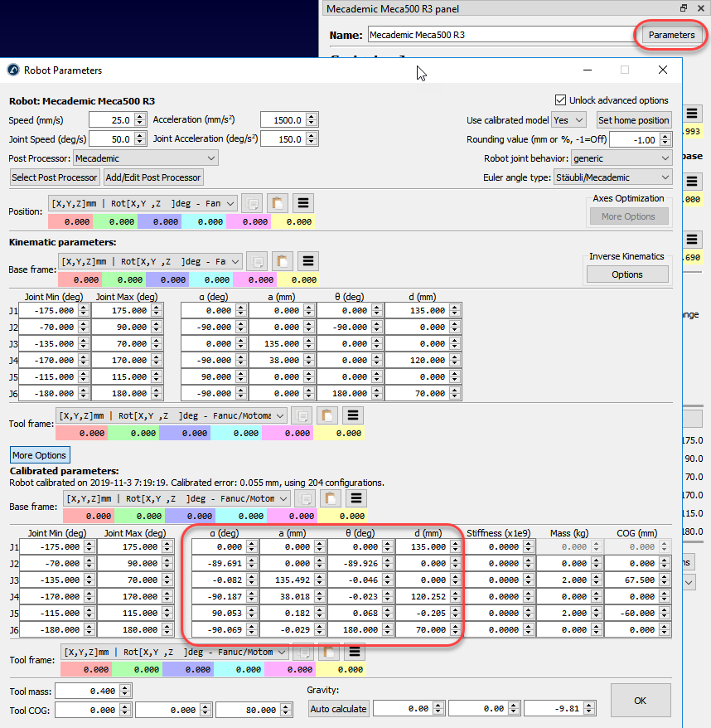This screenshot has height=728, width=711.
Task: Click the RoboDK logo in the dialog title bar
Action: (x=12, y=70)
